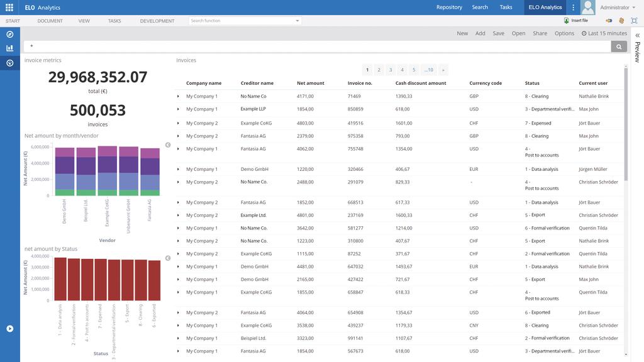644x362 pixels.
Task: Sort by the Status column header
Action: click(x=532, y=84)
